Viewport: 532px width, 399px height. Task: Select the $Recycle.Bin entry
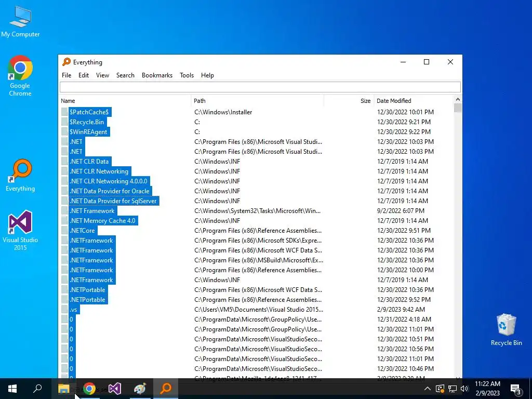(x=87, y=122)
